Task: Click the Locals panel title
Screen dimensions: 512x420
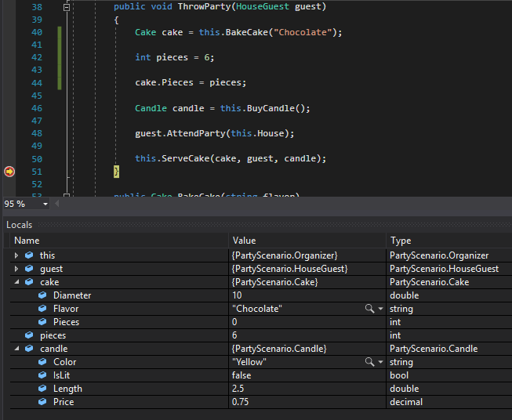Action: [x=20, y=225]
